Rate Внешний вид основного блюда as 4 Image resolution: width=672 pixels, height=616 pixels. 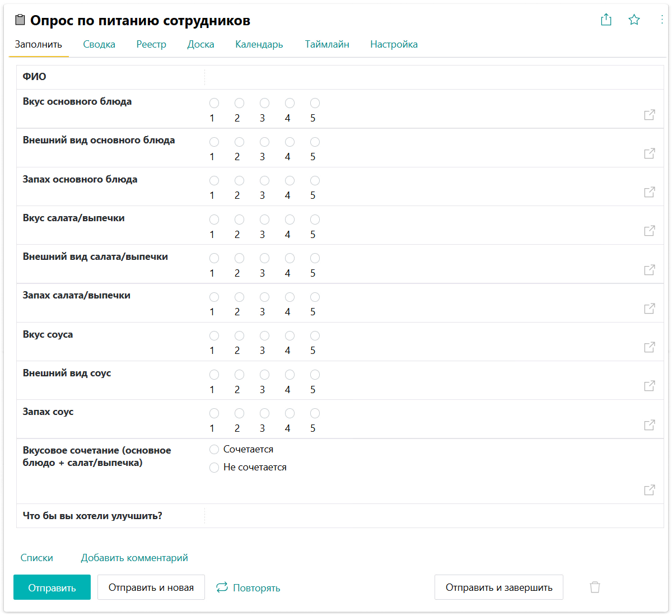pos(290,142)
